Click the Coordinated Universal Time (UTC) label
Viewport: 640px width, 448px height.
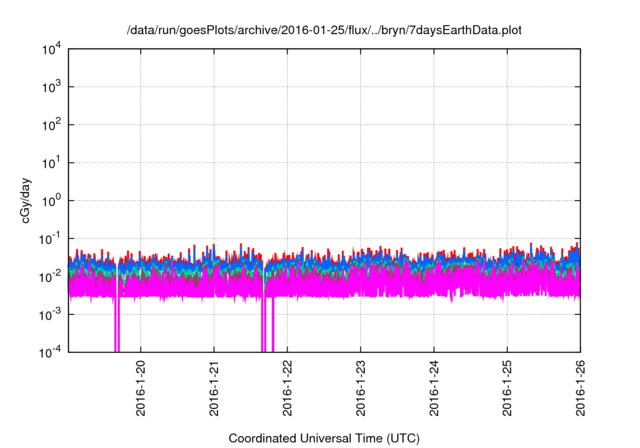click(324, 438)
